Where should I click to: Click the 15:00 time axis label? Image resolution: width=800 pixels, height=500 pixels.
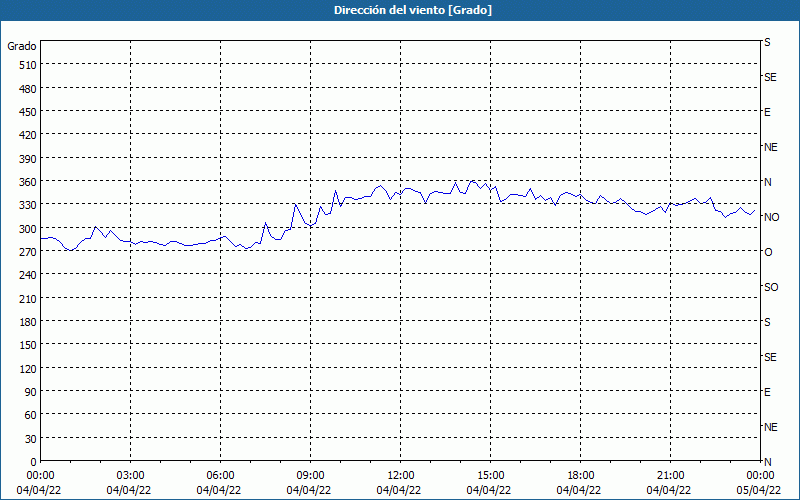coord(490,476)
